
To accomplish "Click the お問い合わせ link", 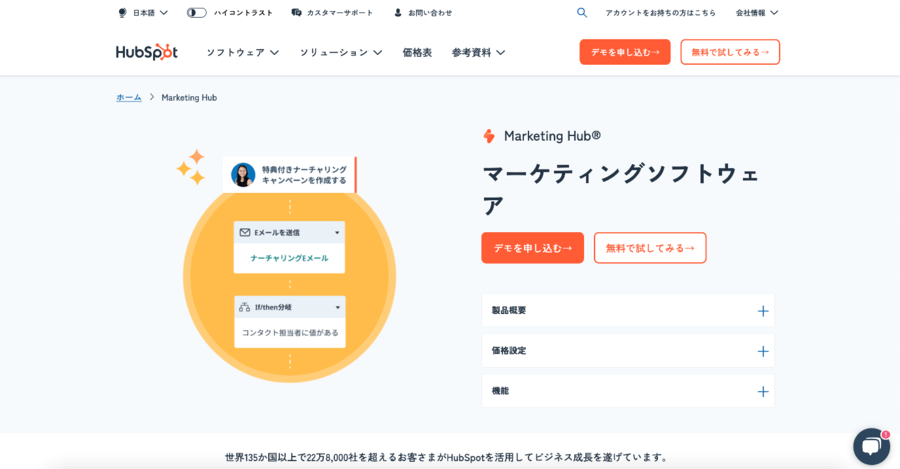I will point(430,13).
